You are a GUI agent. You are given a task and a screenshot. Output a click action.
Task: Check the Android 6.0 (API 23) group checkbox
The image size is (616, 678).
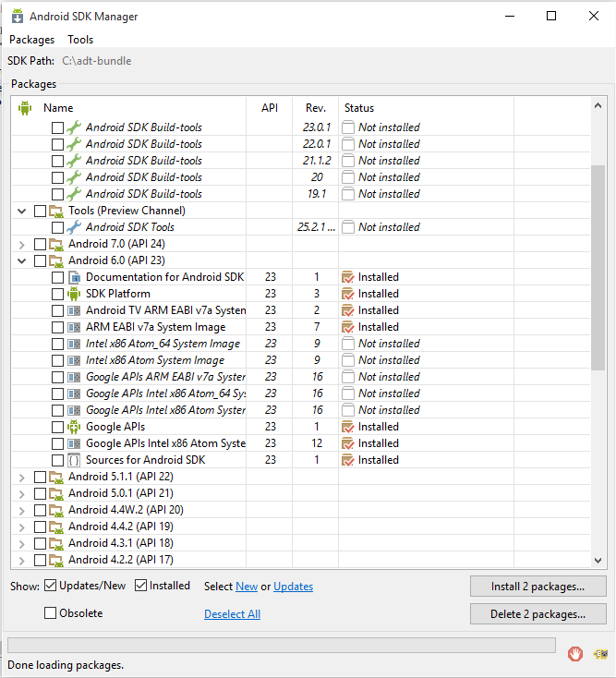41,261
